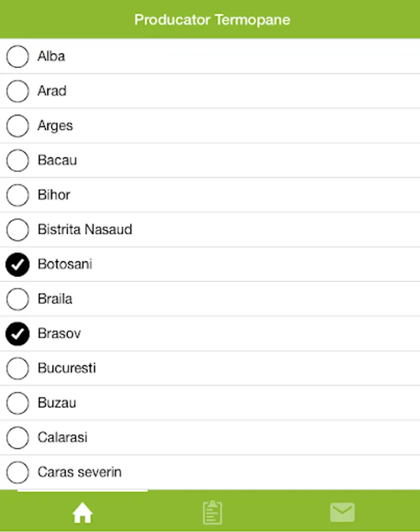Open the home tab icon
The width and height of the screenshot is (420, 532).
[x=82, y=513]
